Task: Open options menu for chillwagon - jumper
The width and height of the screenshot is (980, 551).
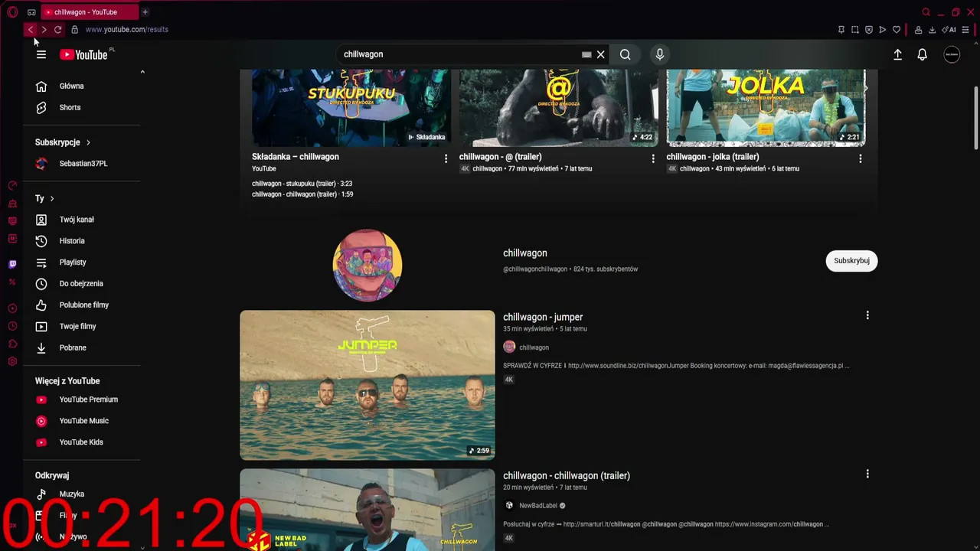Action: pos(867,315)
